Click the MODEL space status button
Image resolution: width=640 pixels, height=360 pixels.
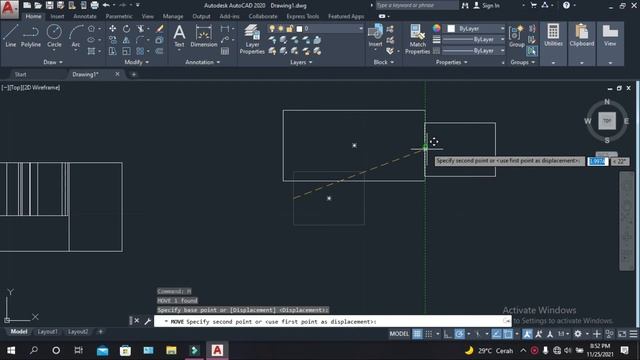399,334
